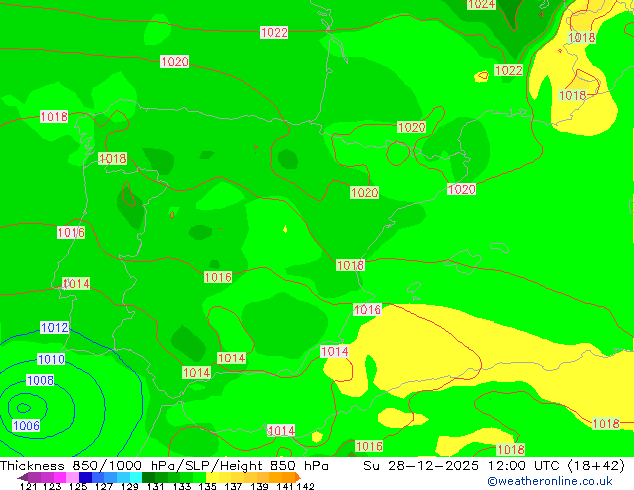Select the blue 1008 isobar label
The height and width of the screenshot is (490, 634).
coord(40,380)
